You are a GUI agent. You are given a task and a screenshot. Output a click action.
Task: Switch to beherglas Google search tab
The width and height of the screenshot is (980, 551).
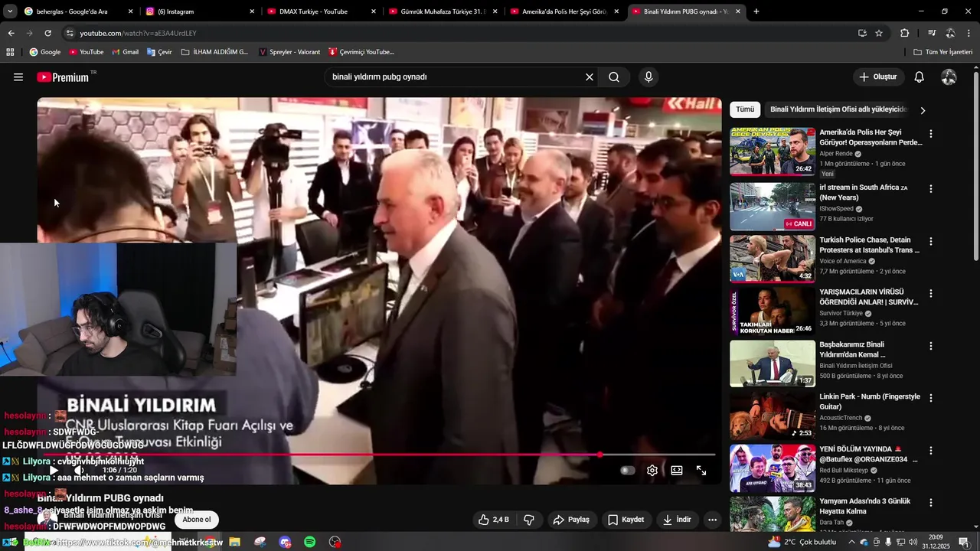click(x=78, y=11)
